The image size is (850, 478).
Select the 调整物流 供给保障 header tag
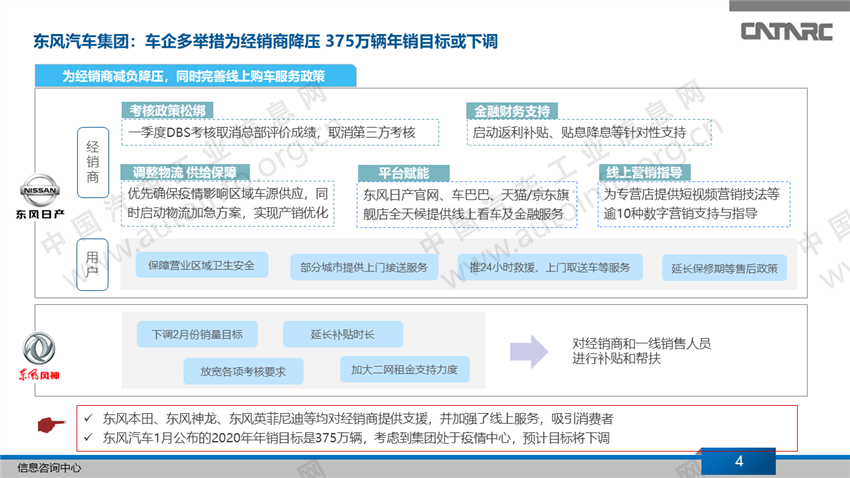(185, 172)
